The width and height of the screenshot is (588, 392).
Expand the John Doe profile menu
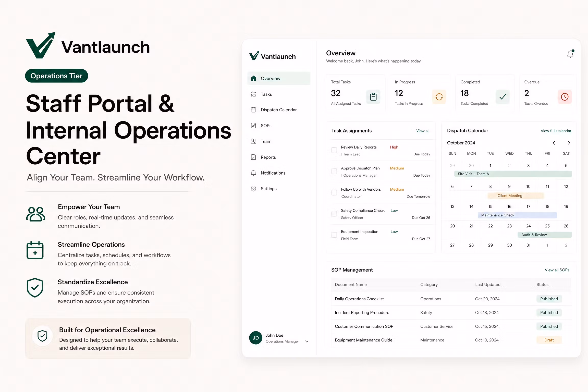pos(307,341)
